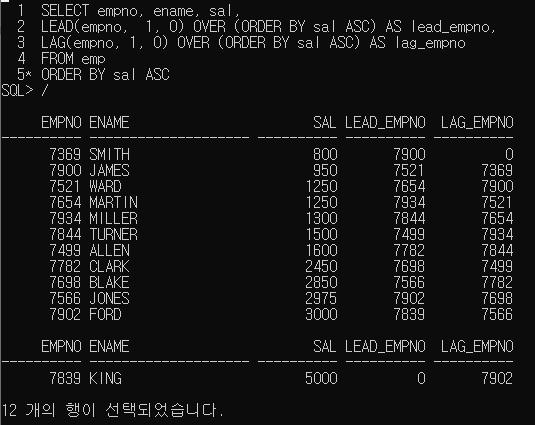Image resolution: width=535 pixels, height=425 pixels.
Task: Click the name BLAKE
Action: 109,282
